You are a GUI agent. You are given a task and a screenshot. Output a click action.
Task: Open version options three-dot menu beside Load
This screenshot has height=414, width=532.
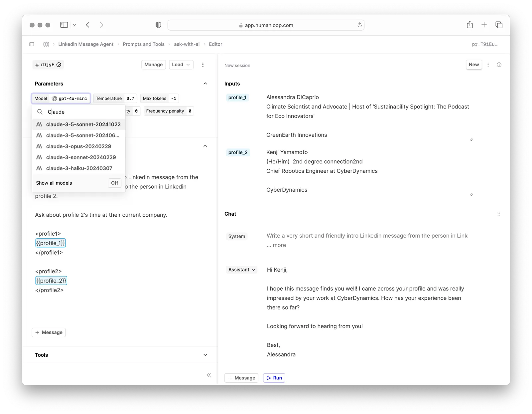tap(203, 65)
